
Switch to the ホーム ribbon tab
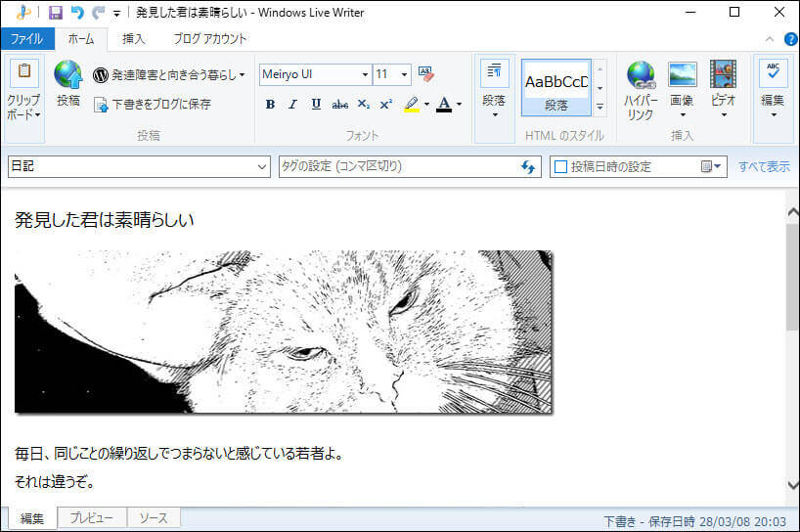pyautogui.click(x=81, y=39)
